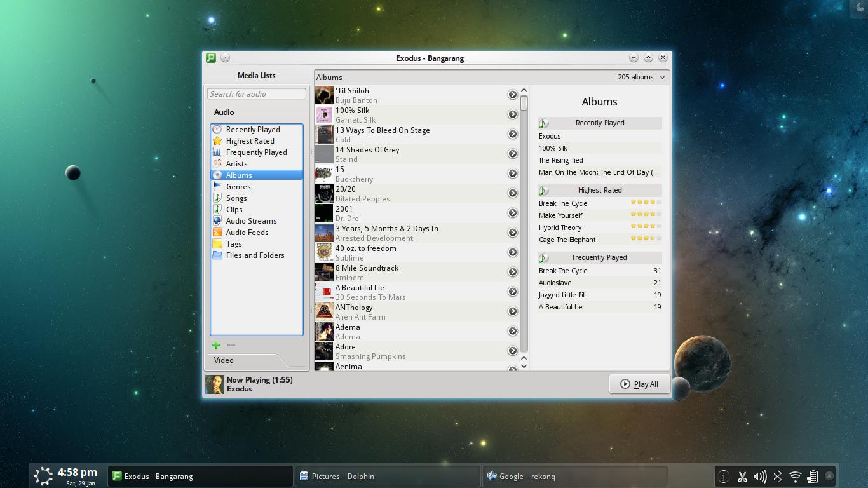Click arrow for 13 Ways To Bleed On Stage
The width and height of the screenshot is (868, 488).
[x=512, y=134]
